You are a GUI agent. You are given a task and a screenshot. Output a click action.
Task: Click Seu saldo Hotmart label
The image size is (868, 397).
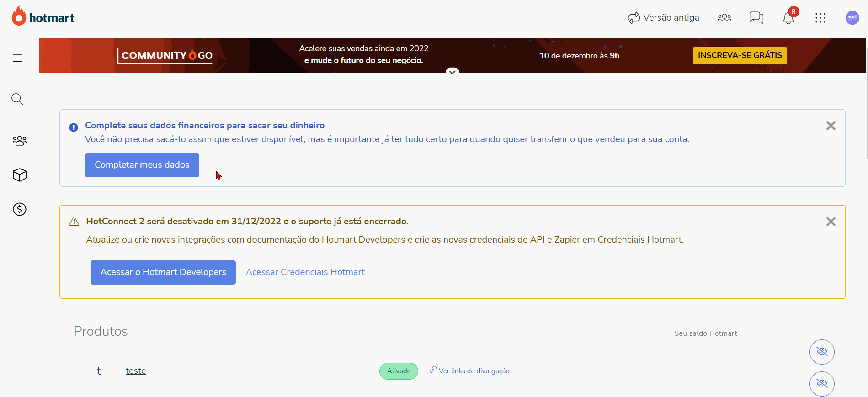coord(706,333)
